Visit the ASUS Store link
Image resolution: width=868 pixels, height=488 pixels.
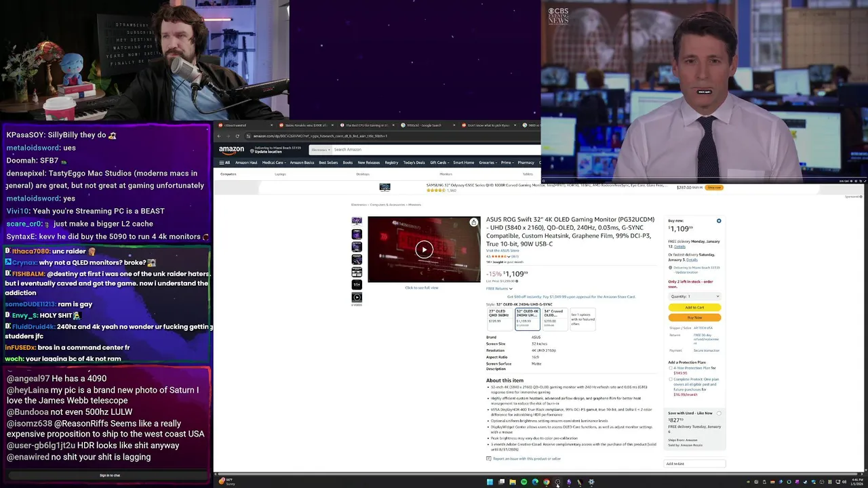pyautogui.click(x=502, y=251)
